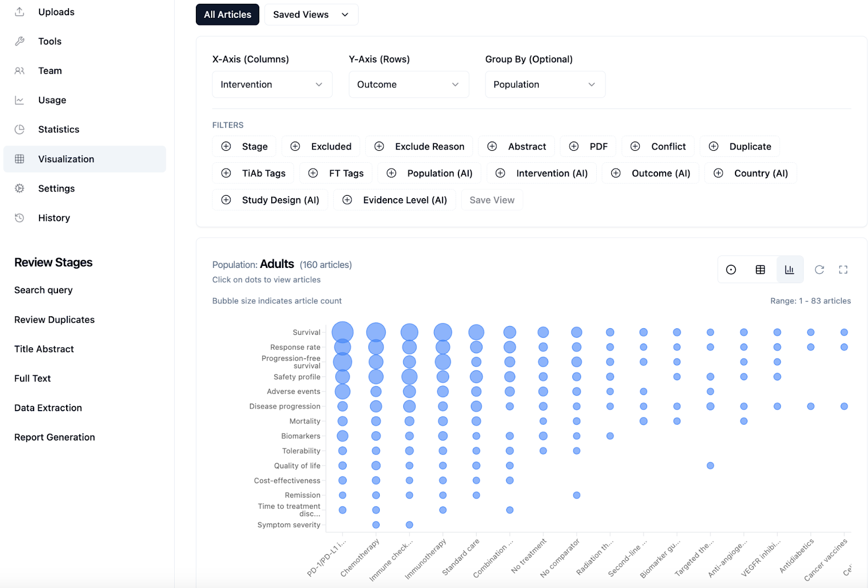The height and width of the screenshot is (588, 868).
Task: Expand chart to fullscreen
Action: point(843,270)
